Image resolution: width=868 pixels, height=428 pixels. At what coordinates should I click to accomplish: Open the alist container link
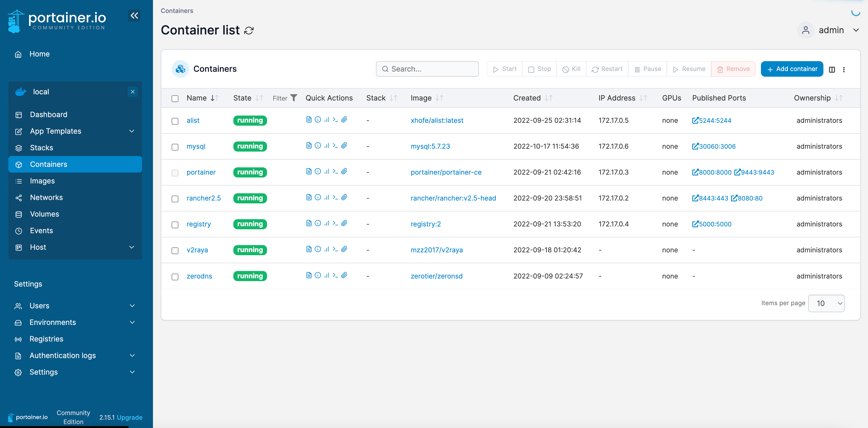(193, 120)
